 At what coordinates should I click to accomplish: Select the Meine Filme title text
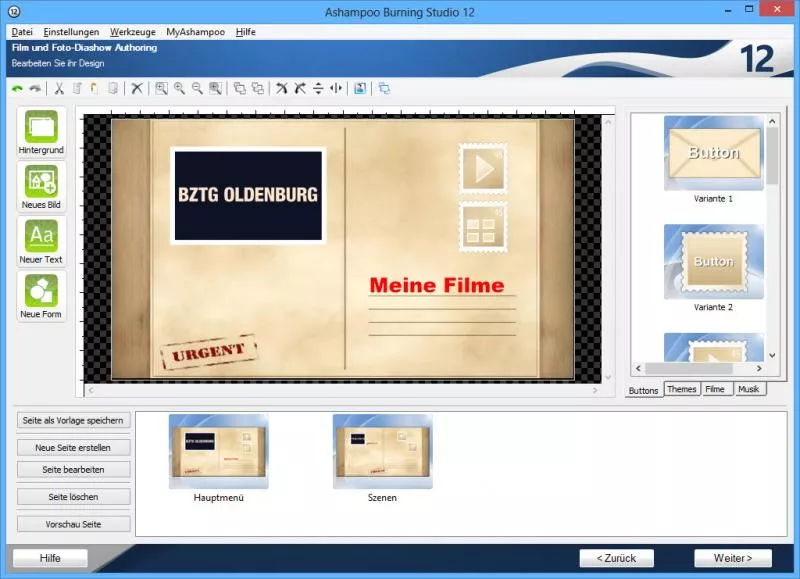(x=437, y=286)
